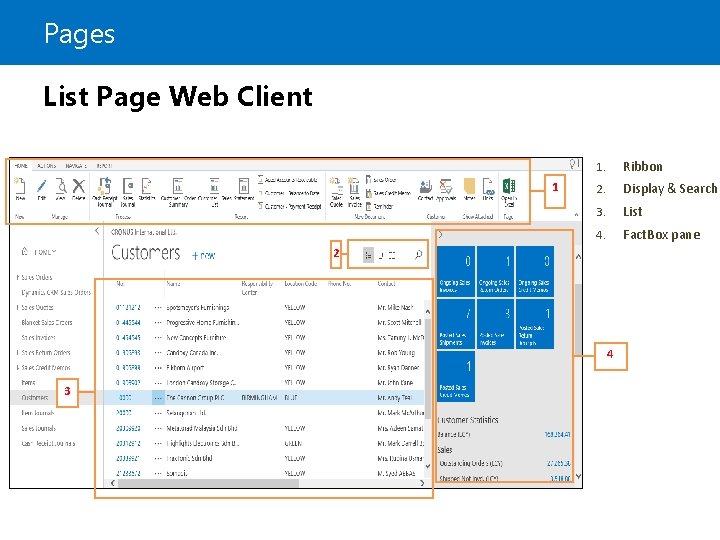Screen dimensions: 720x540
Task: Open Blanket Sales Orders navigation item
Action: [x=47, y=322]
